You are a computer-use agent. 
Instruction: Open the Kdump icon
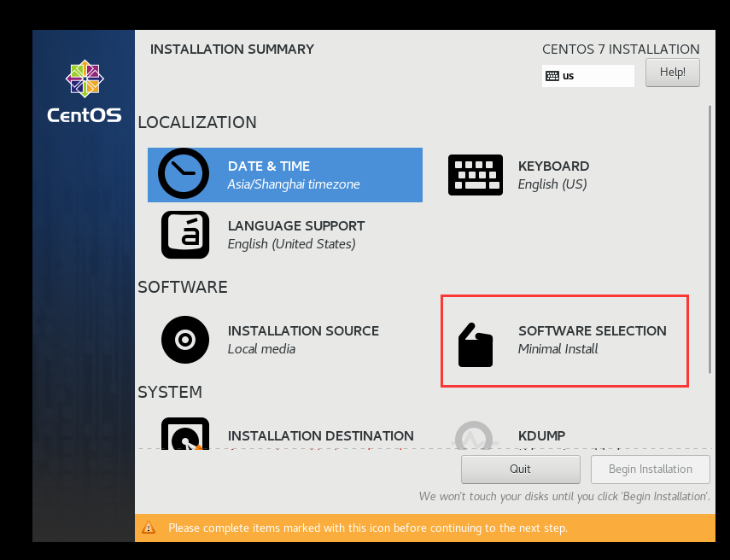[475, 435]
